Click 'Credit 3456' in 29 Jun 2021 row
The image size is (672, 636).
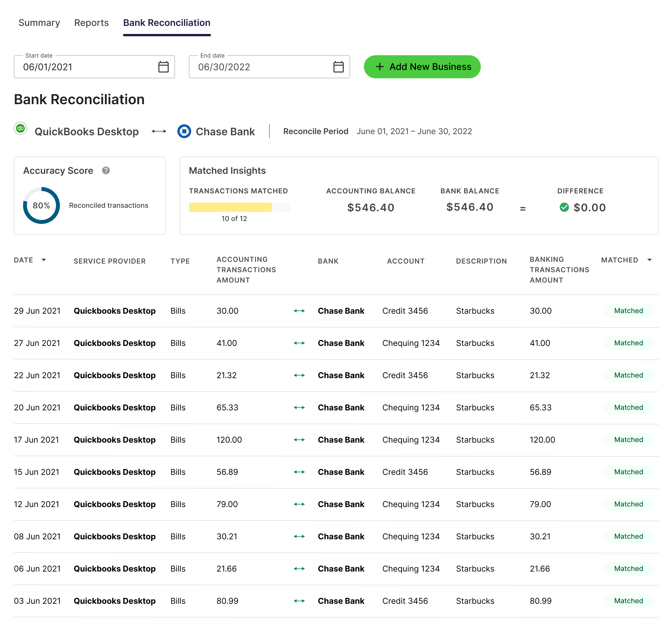coord(405,311)
